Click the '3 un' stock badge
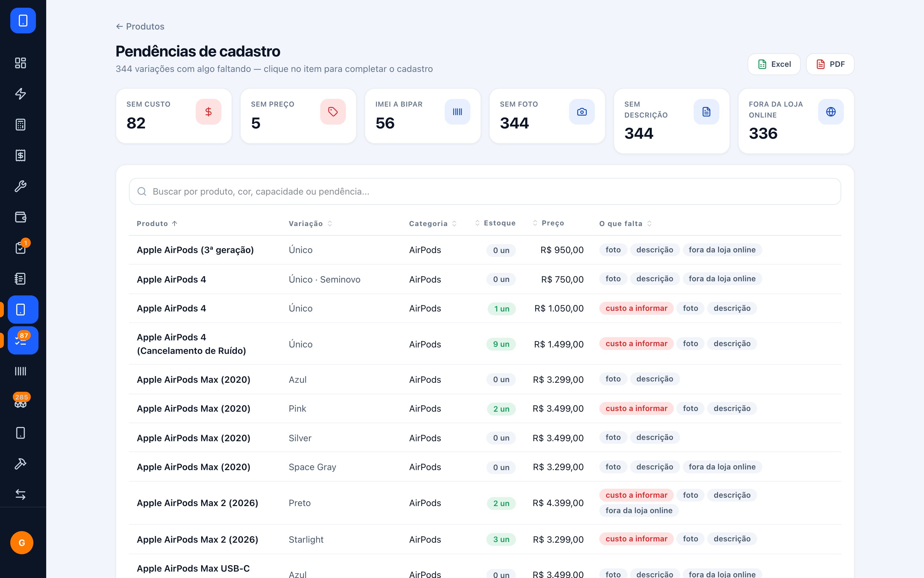The image size is (924, 578). pos(501,539)
